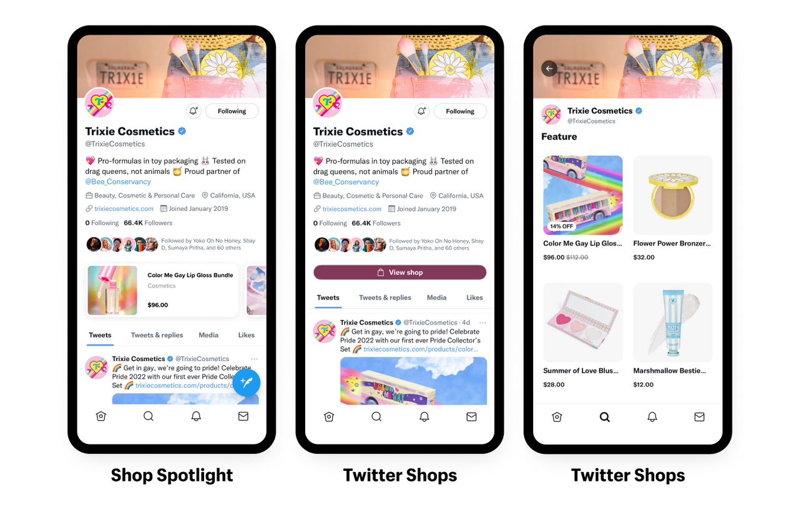The width and height of the screenshot is (799, 532).
Task: Switch to Tweets & replies tab on middle phone
Action: point(385,297)
